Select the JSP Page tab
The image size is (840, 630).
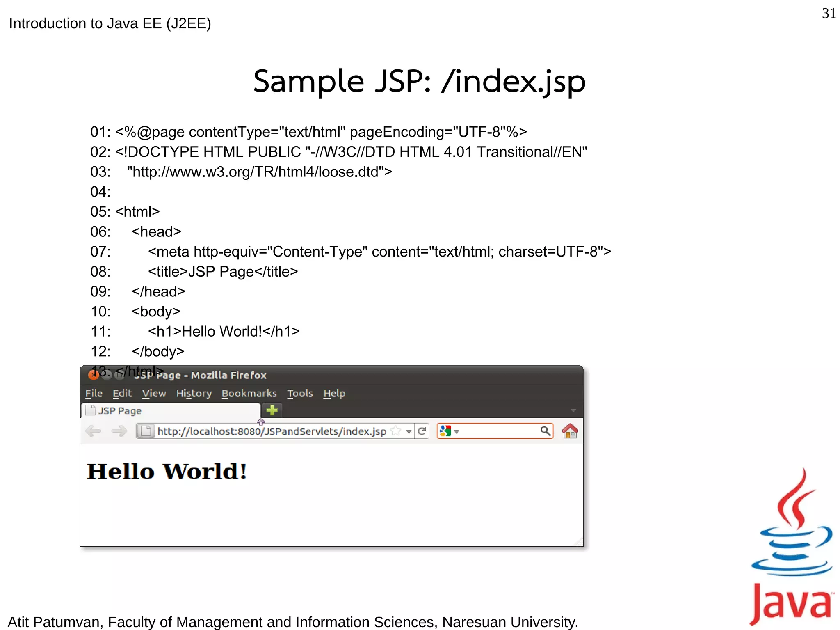170,410
